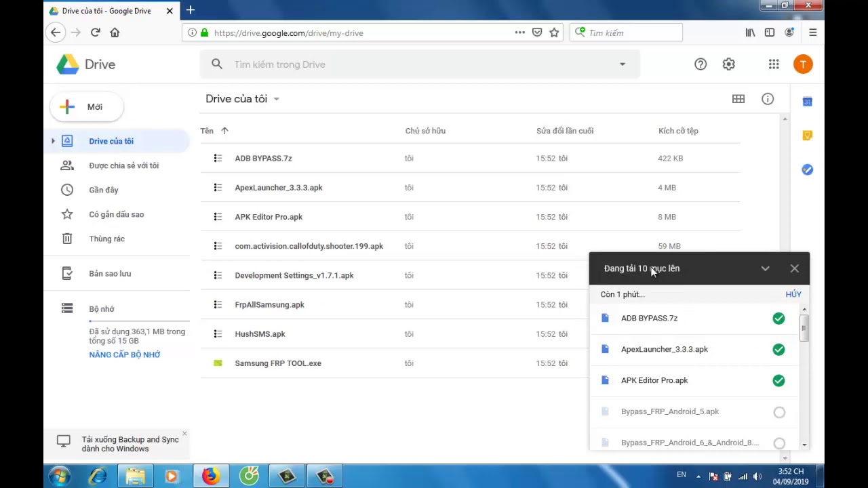Open the Firefox hamburger menu
868x488 pixels.
point(812,33)
